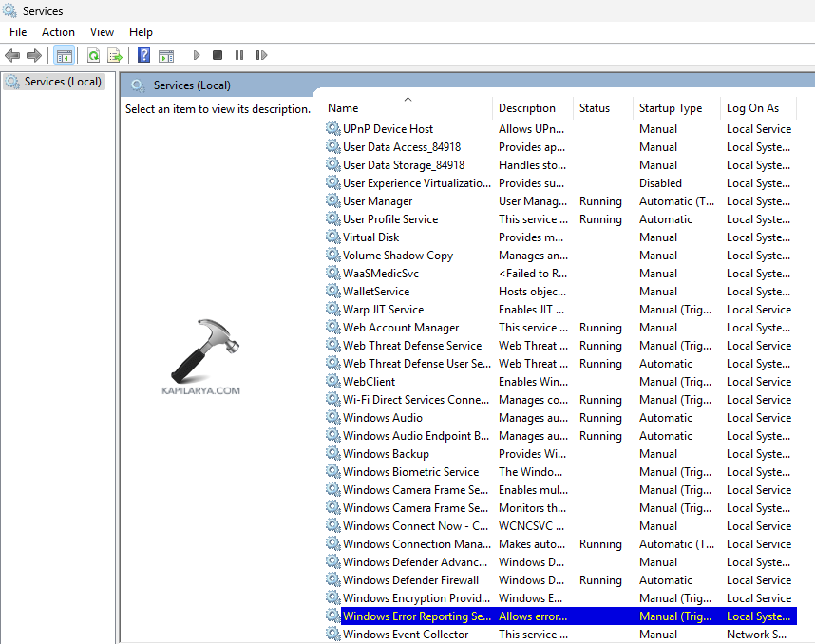Toggle the Show/Hide Console Tree button
815x644 pixels.
[x=65, y=56]
